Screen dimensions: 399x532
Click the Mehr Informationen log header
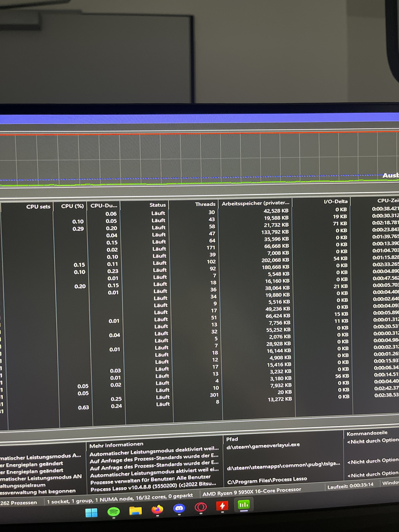coord(116,445)
